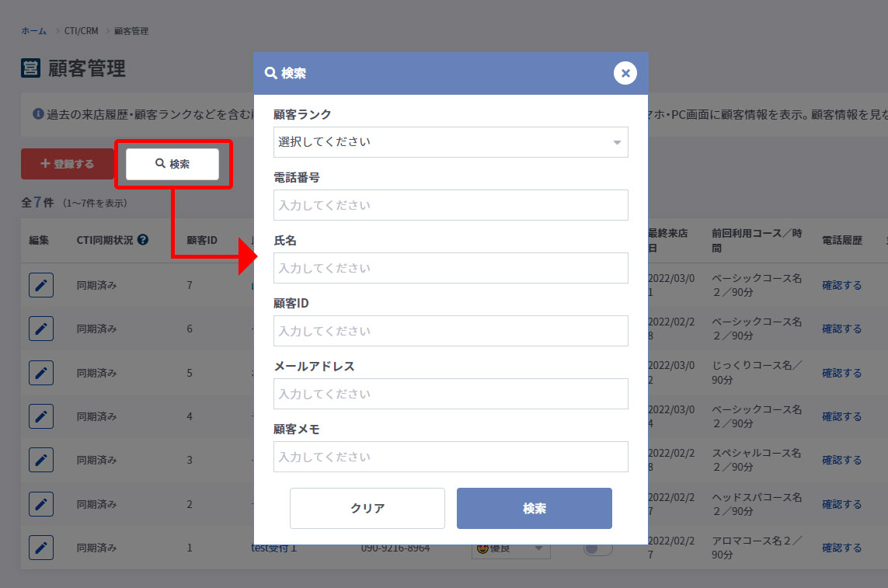Click into the 顧客メモ field
Image resolution: width=888 pixels, height=588 pixels.
pos(451,457)
